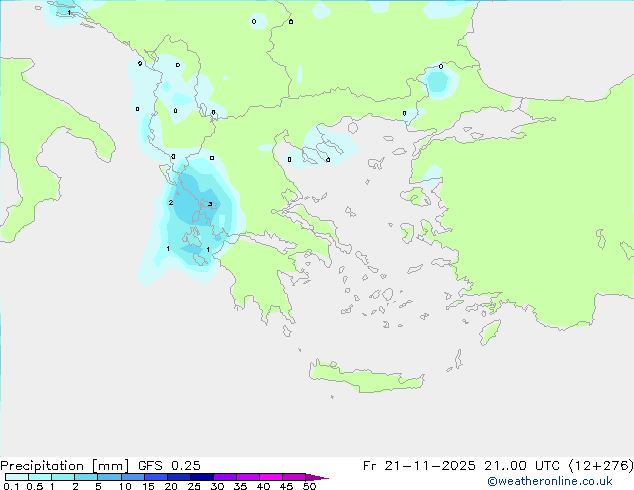Click the 40–45 mm magenta legend swatch

pyautogui.click(x=271, y=477)
